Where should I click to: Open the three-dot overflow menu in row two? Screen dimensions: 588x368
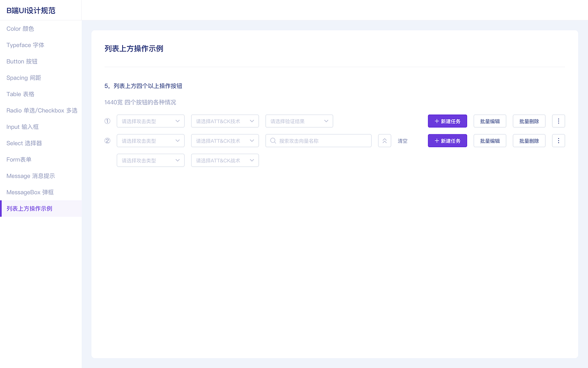(x=558, y=140)
